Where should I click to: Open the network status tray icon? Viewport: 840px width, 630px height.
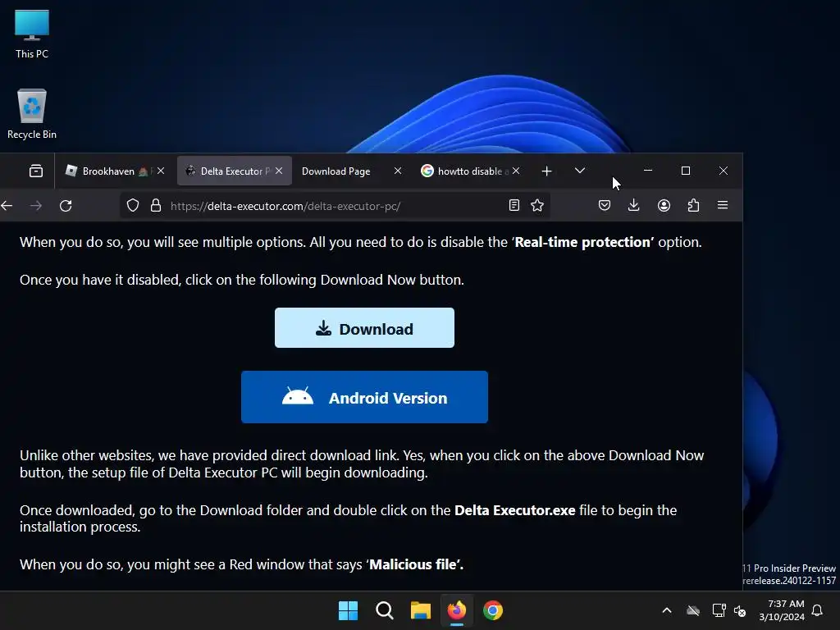coord(719,610)
